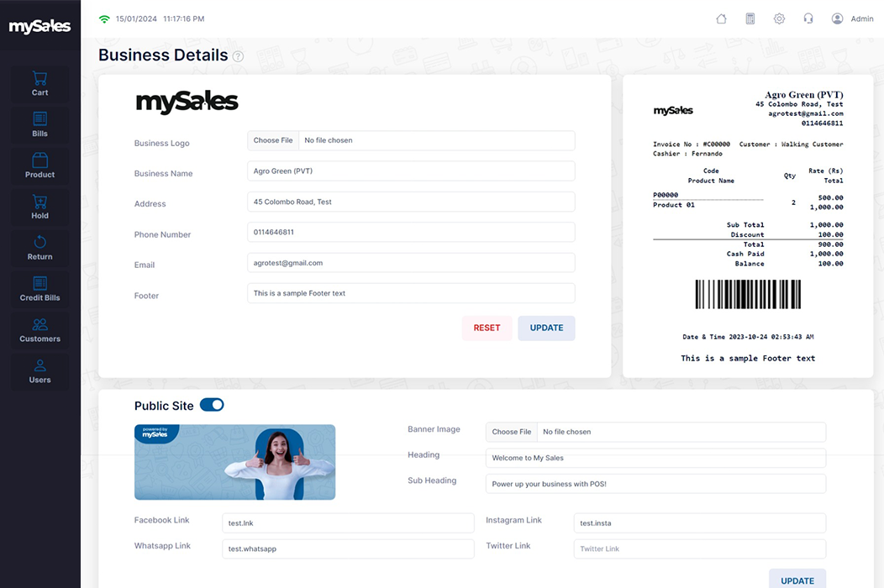Open the Admin user menu
884x588 pixels.
tap(852, 18)
